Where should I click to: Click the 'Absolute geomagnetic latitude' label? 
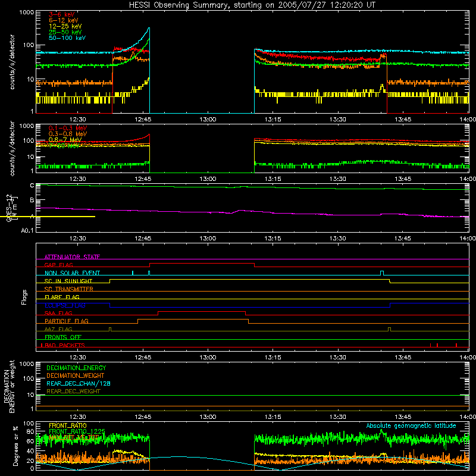(x=411, y=425)
